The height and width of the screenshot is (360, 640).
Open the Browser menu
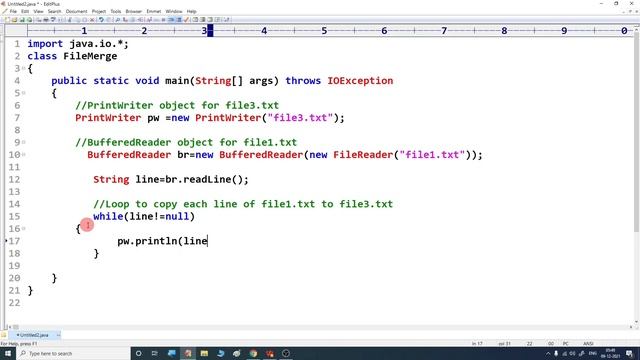[133, 11]
